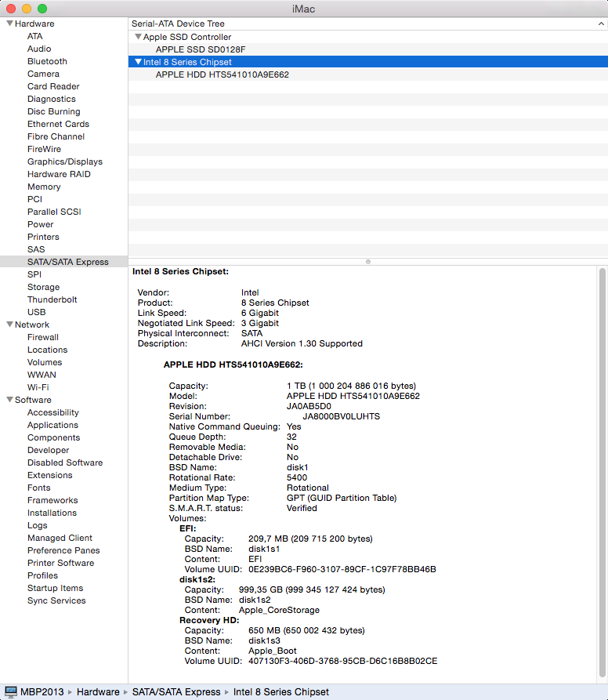Collapse the Software section triangle
This screenshot has width=608, height=700.
tap(9, 400)
